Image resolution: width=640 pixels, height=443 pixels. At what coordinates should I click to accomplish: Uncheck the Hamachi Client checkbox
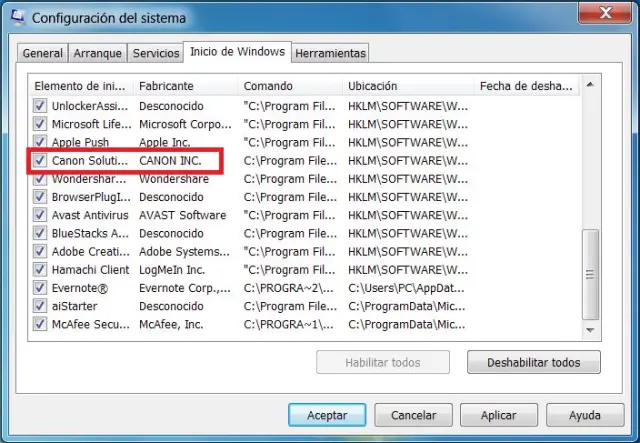[x=40, y=269]
